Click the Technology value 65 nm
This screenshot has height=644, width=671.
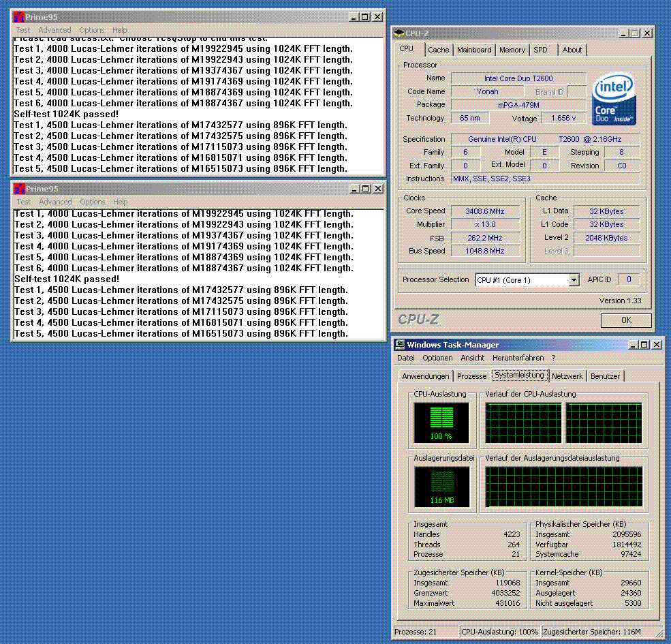[470, 118]
